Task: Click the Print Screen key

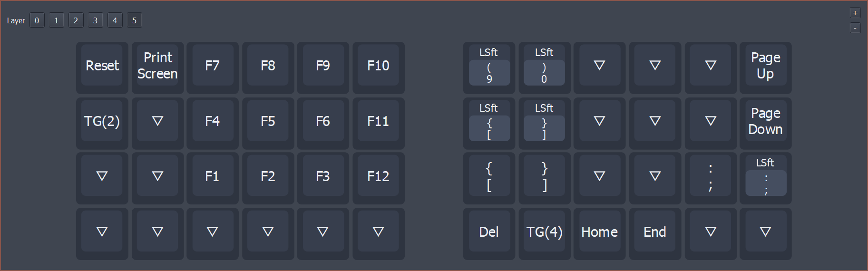Action: click(157, 66)
